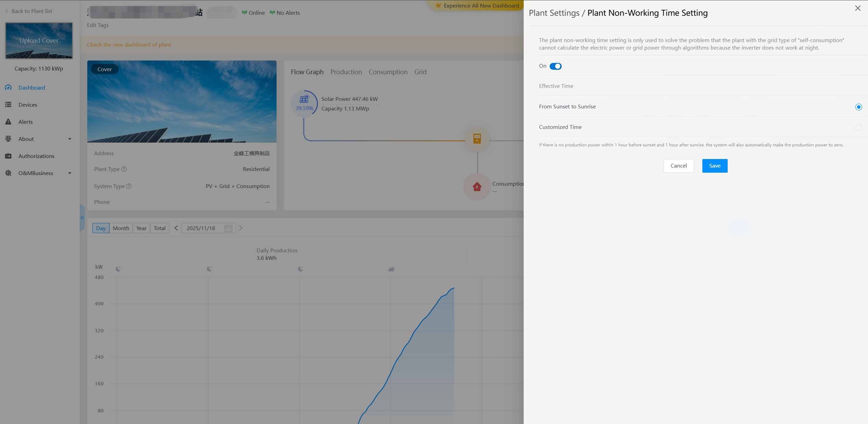
Task: Expand the O&MBusiness submenu arrow
Action: point(70,173)
